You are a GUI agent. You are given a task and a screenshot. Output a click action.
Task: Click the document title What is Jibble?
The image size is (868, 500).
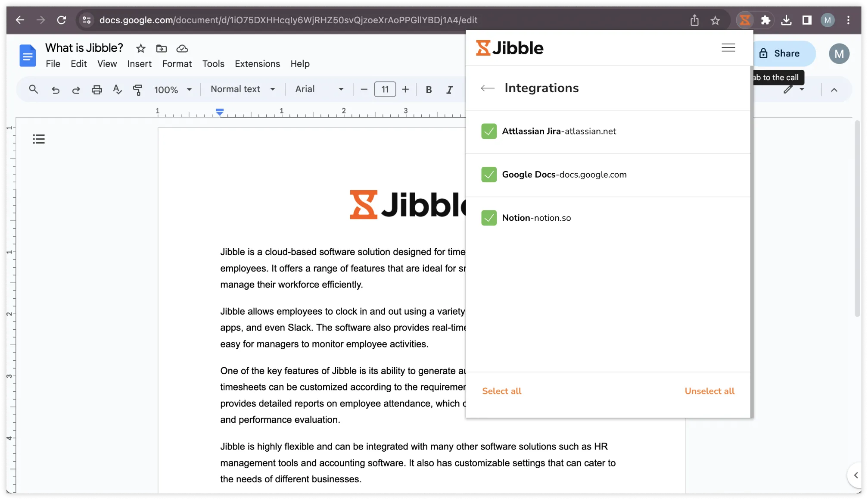point(84,47)
